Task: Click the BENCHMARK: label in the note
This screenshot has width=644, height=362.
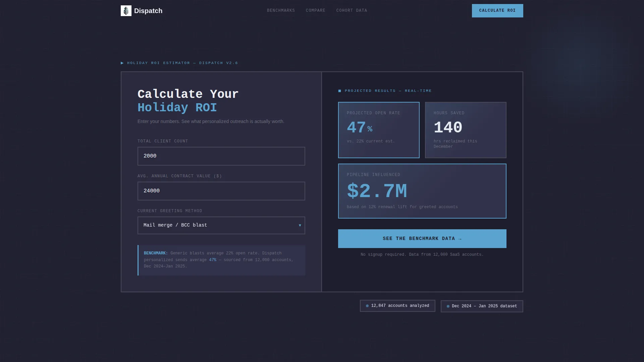Action: tap(156, 253)
